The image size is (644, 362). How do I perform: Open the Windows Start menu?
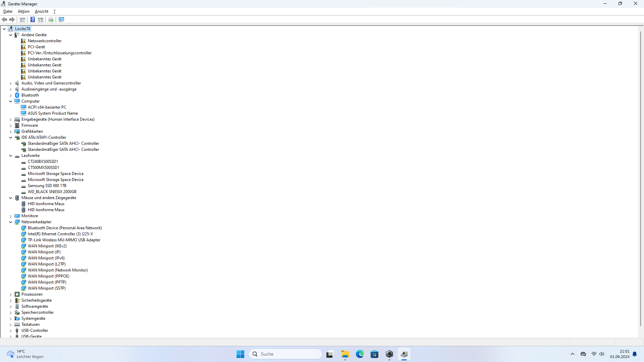pyautogui.click(x=240, y=354)
